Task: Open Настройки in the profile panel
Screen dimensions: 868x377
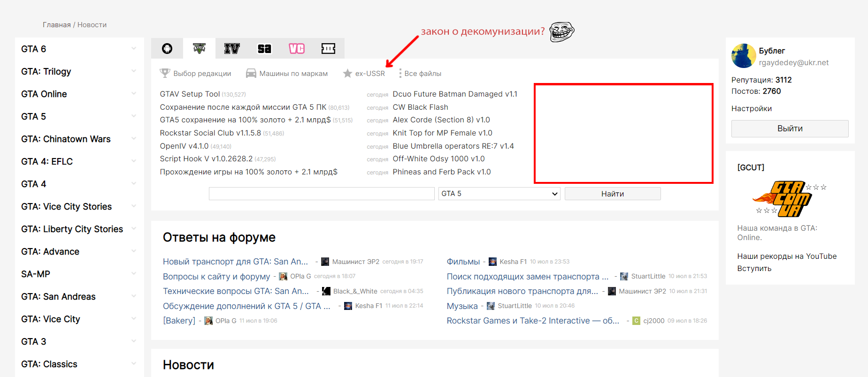Action: click(751, 109)
